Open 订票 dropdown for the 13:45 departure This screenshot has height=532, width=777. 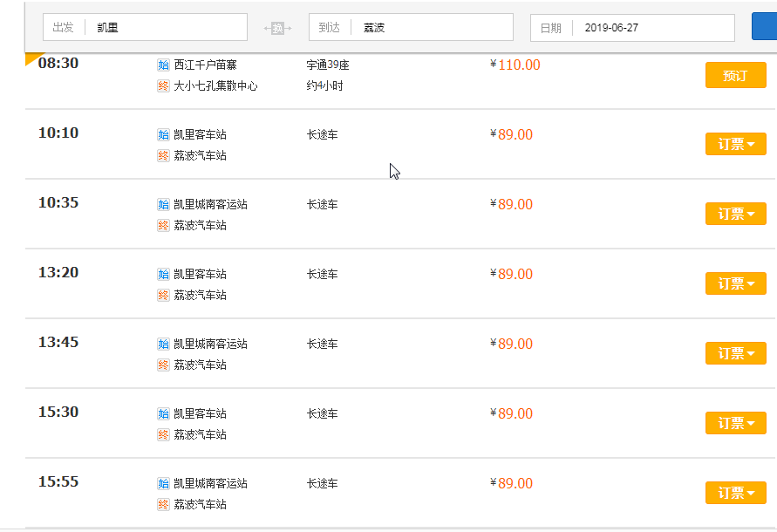tap(736, 353)
